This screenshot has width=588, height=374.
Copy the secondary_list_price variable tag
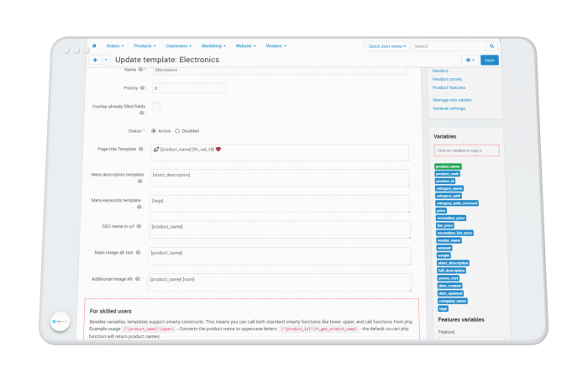click(x=455, y=233)
